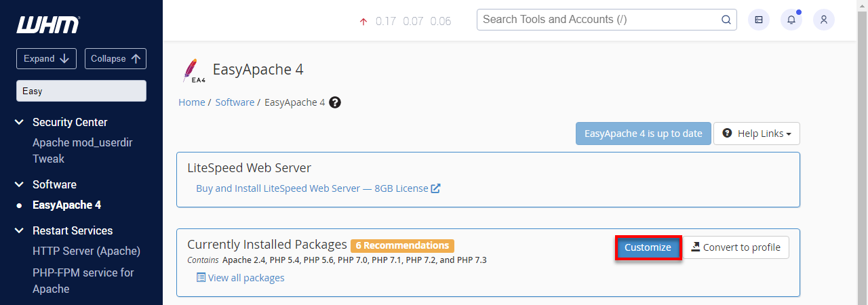Click the server load average indicator
Image resolution: width=868 pixels, height=305 pixels.
406,21
